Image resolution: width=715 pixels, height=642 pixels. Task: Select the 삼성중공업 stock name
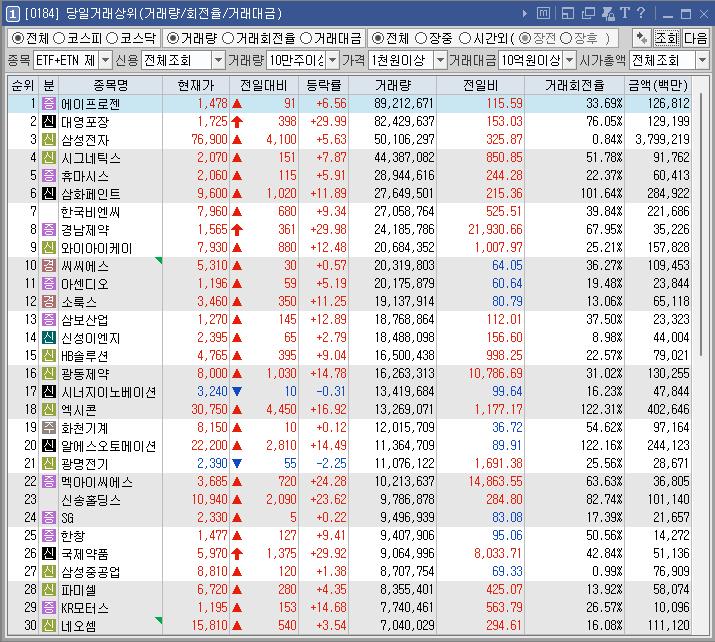tap(91, 572)
